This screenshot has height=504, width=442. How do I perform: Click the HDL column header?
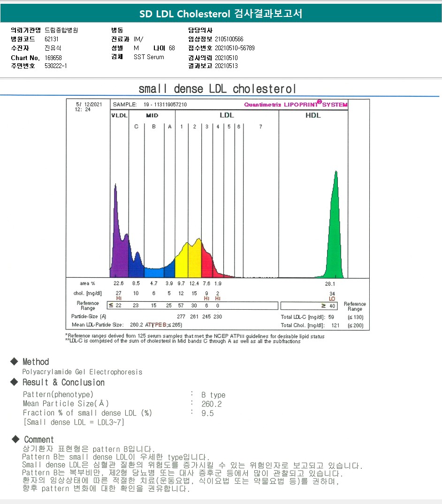point(313,115)
